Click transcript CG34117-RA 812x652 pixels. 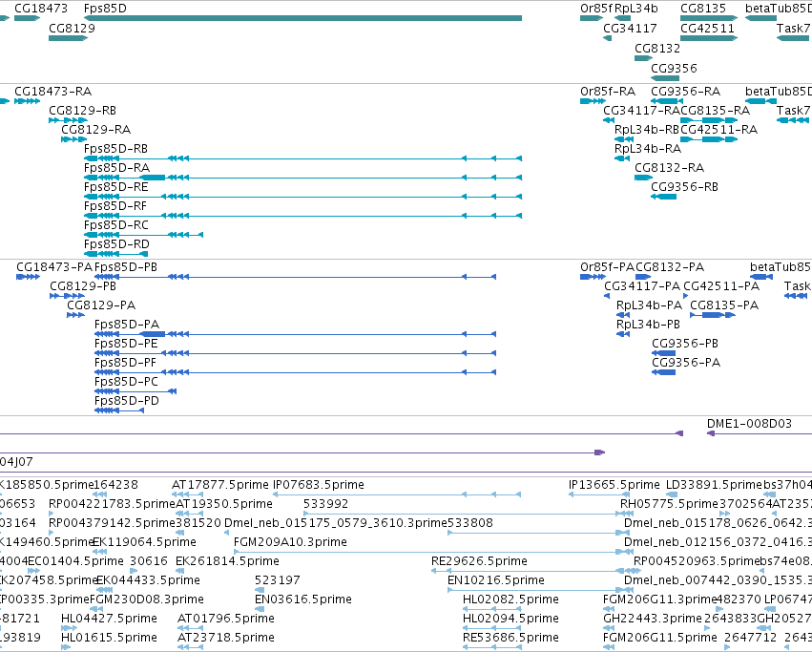(641, 111)
